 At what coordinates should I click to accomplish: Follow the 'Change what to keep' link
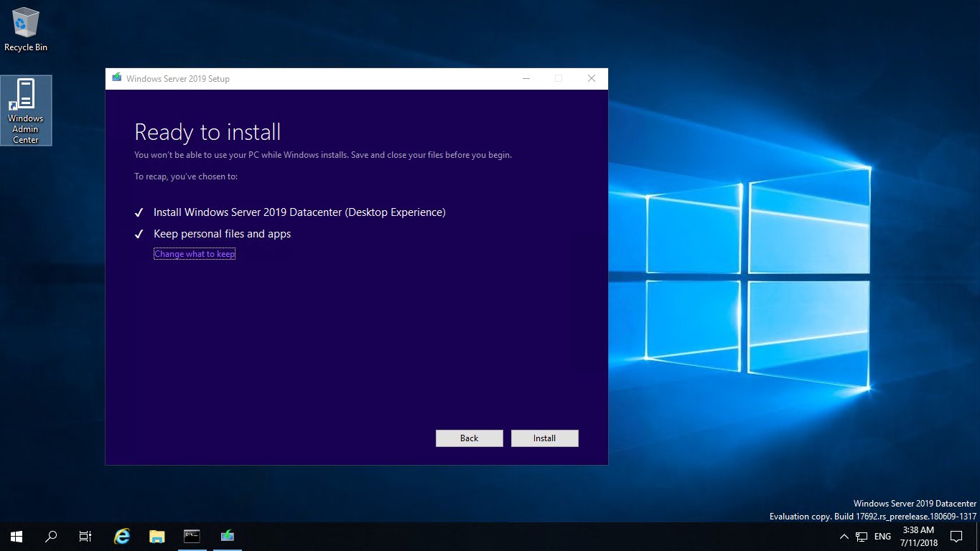(195, 254)
